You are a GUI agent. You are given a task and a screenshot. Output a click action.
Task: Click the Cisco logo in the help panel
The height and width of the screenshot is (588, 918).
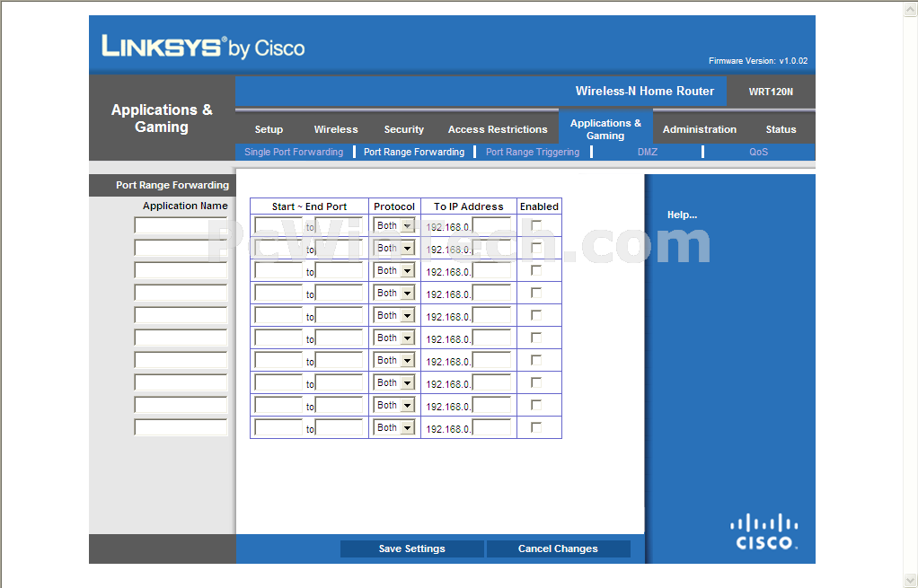click(764, 531)
